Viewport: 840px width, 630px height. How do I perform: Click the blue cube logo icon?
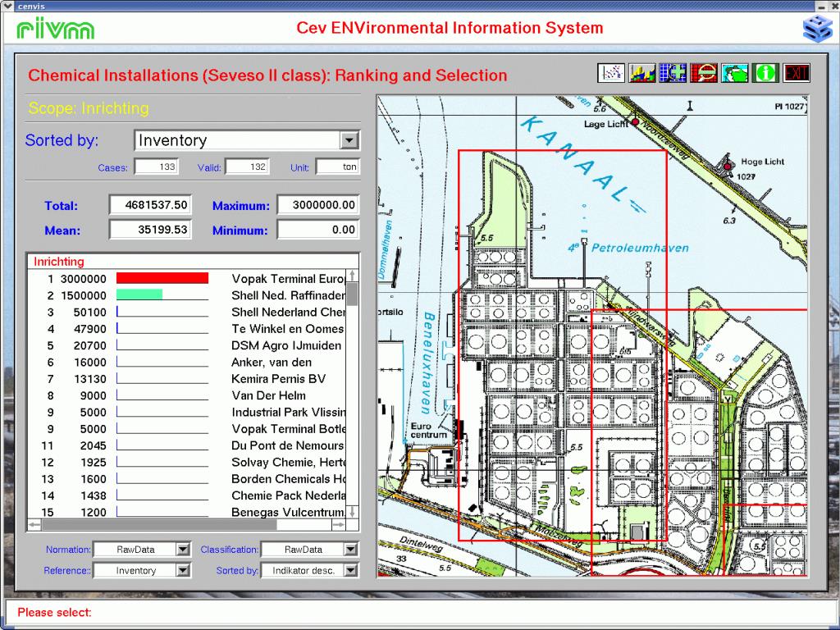click(818, 29)
